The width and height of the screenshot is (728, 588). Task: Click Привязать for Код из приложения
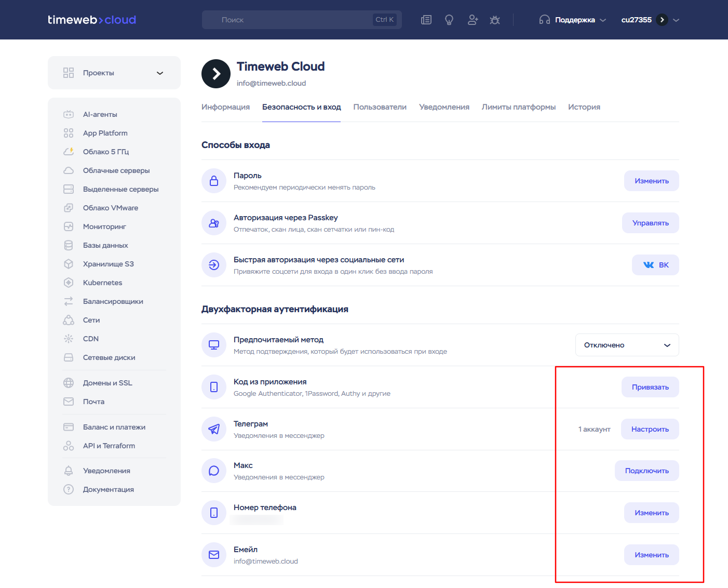(650, 387)
